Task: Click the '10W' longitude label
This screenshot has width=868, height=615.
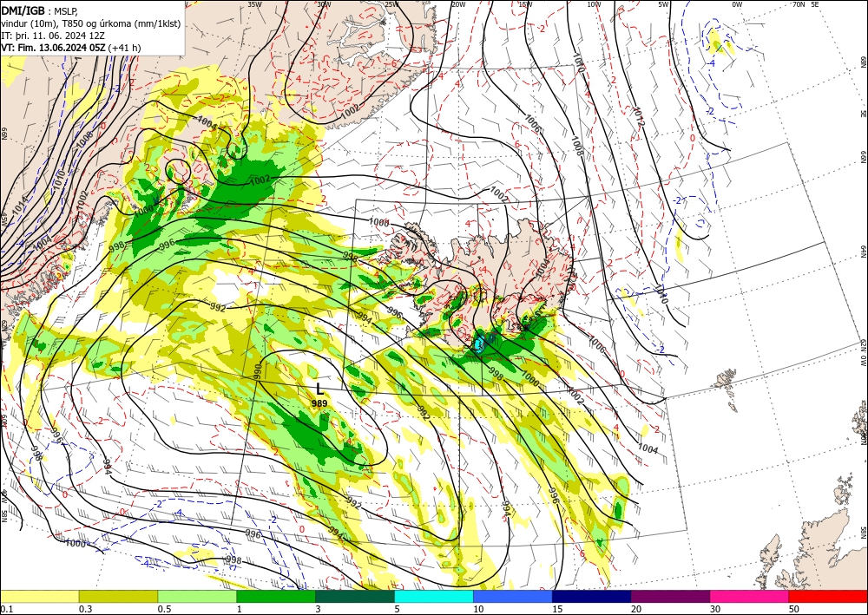Action: pyautogui.click(x=594, y=4)
